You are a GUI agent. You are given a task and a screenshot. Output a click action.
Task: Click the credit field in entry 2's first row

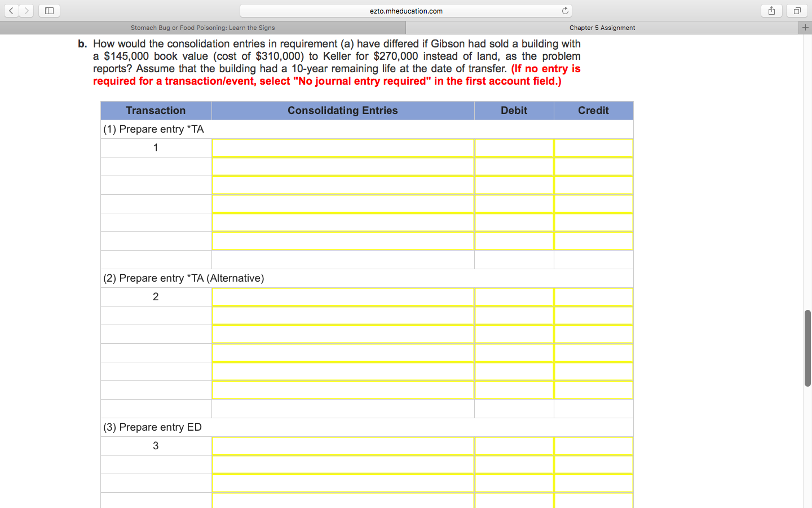click(594, 297)
